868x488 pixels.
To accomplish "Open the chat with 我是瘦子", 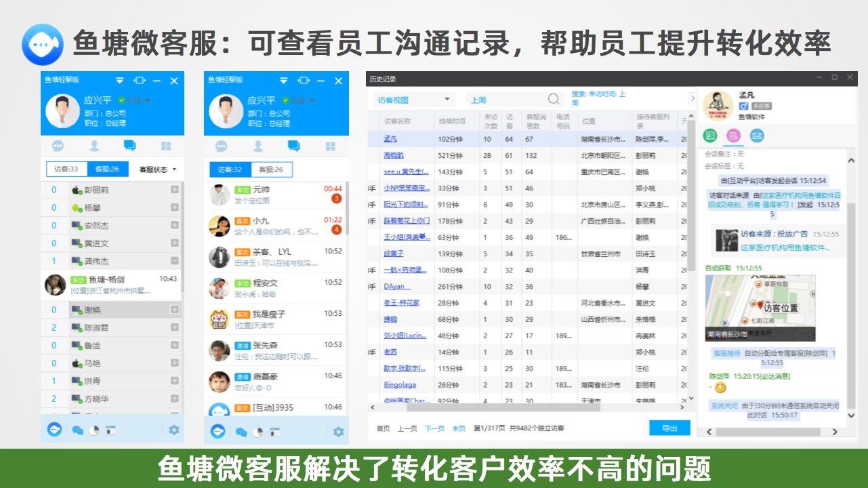I will [x=276, y=319].
